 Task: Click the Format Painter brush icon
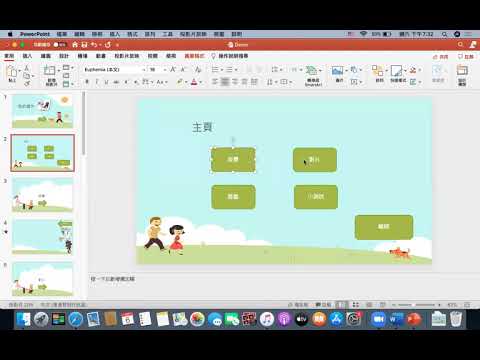pos(27,83)
